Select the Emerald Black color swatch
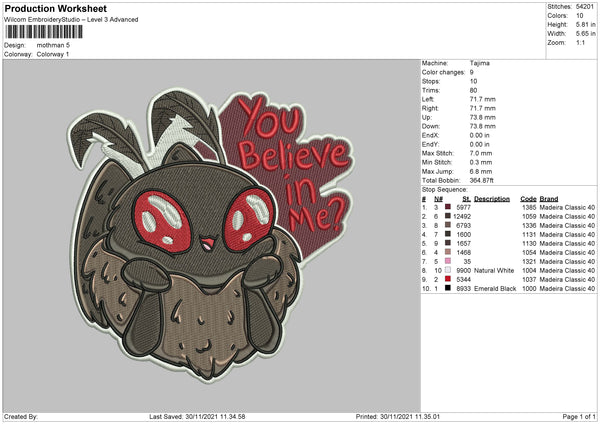600x424 pixels. coord(448,288)
